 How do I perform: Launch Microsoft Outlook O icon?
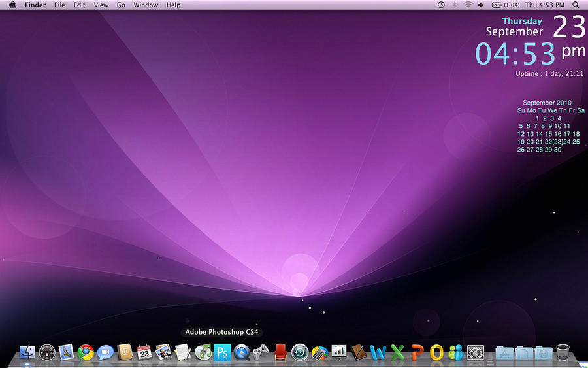(436, 352)
